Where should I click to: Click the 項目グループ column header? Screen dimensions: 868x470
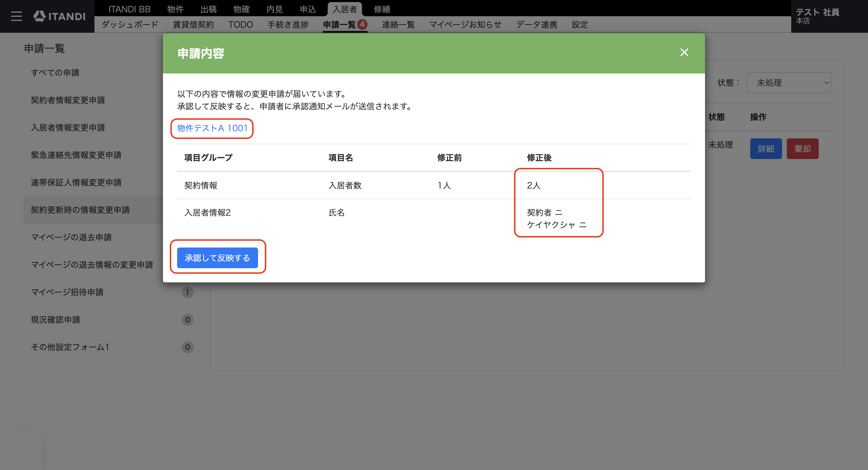[208, 158]
